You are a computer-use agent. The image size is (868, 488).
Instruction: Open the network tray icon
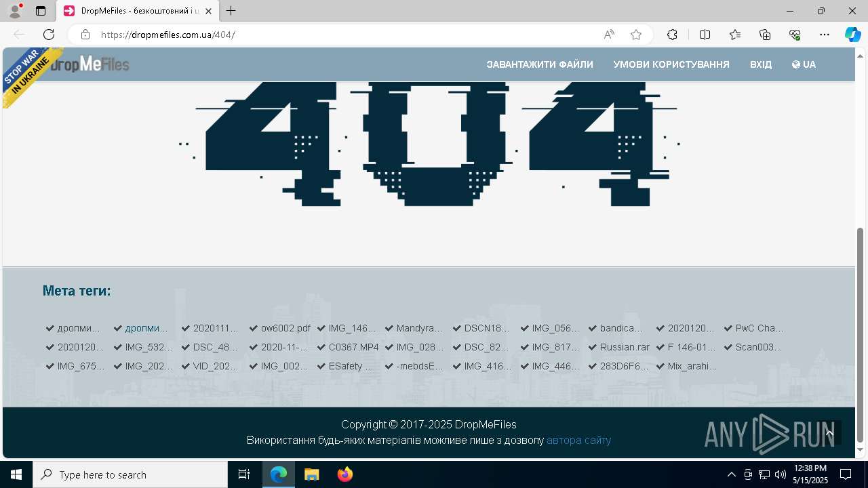pos(764,474)
